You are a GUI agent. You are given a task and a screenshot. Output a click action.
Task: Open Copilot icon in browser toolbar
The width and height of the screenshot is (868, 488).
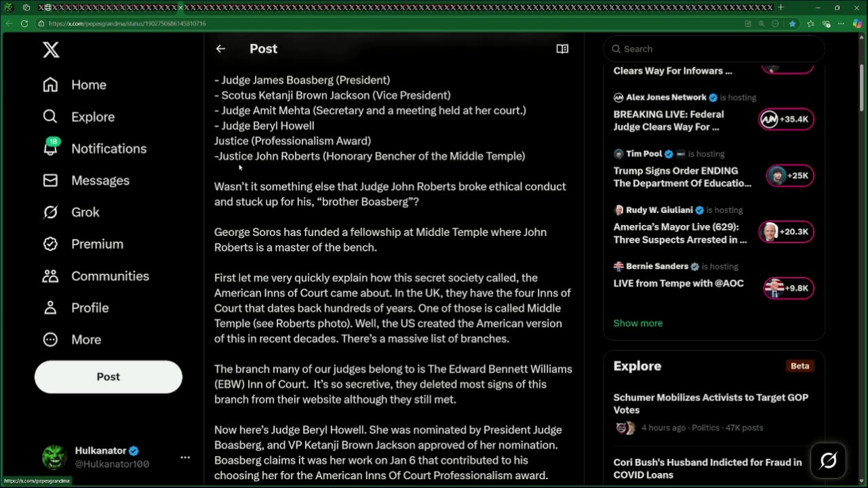858,23
